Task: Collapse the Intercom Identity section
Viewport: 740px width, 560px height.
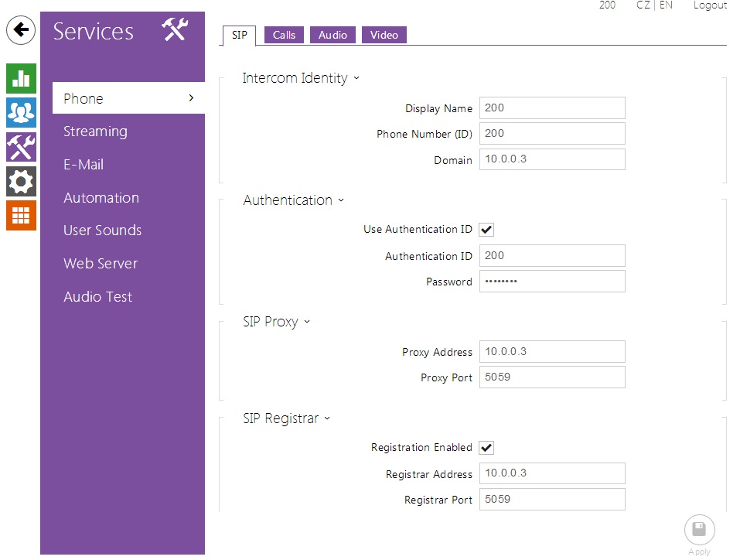Action: click(301, 78)
